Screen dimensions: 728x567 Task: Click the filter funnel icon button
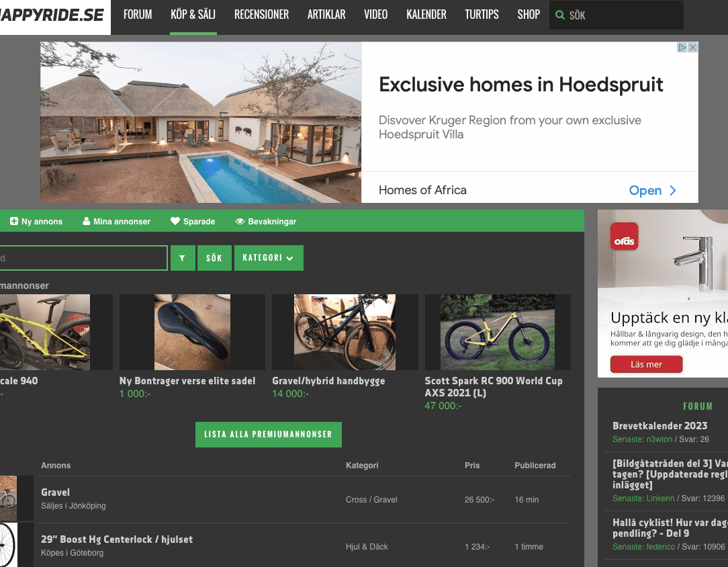(x=183, y=258)
